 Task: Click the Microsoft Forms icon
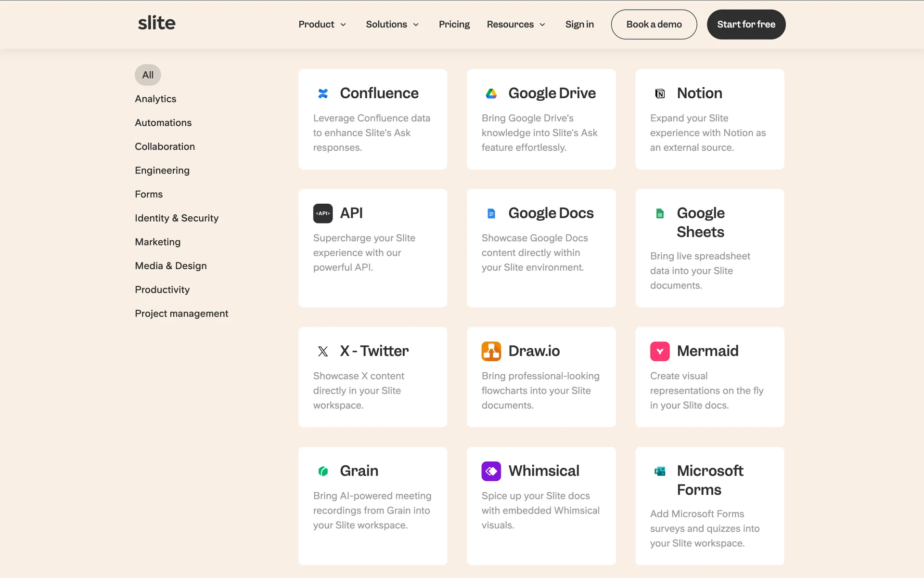coord(660,471)
